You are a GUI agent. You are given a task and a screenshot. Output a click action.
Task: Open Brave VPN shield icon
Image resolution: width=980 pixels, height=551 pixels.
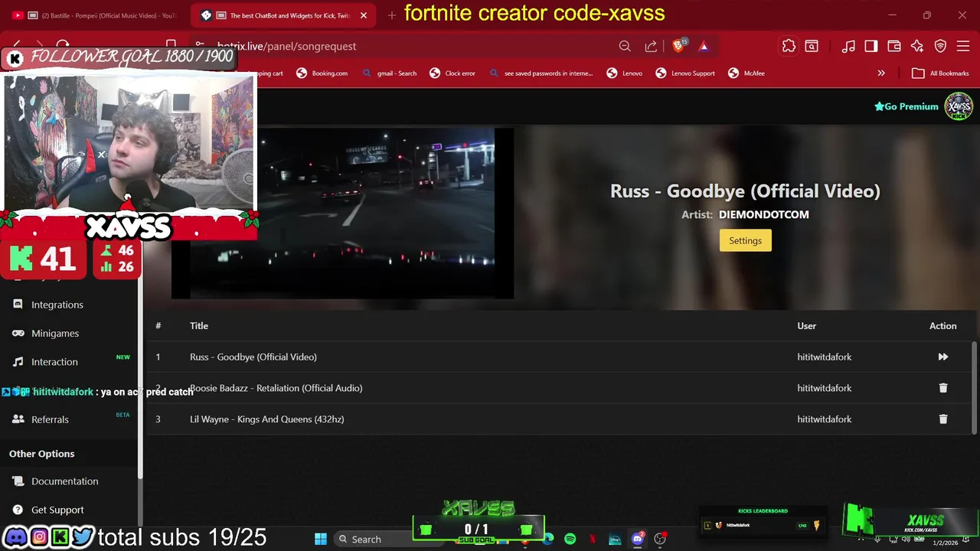(x=941, y=46)
